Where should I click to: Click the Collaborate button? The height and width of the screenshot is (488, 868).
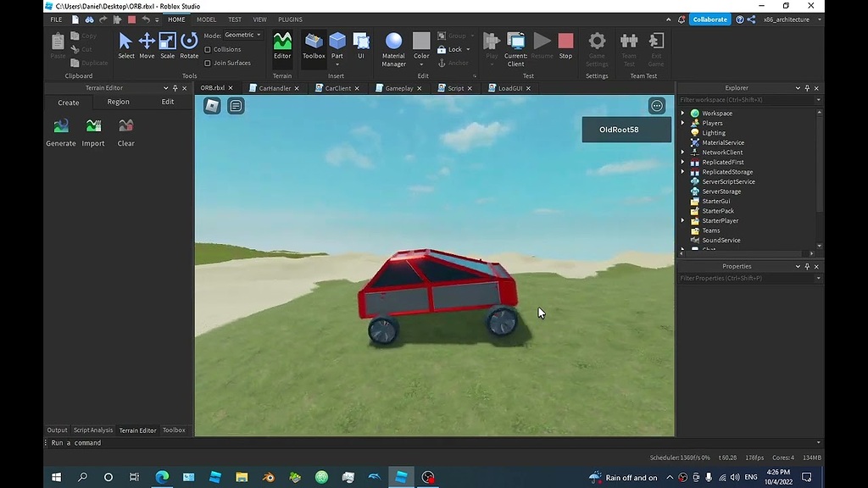[709, 19]
